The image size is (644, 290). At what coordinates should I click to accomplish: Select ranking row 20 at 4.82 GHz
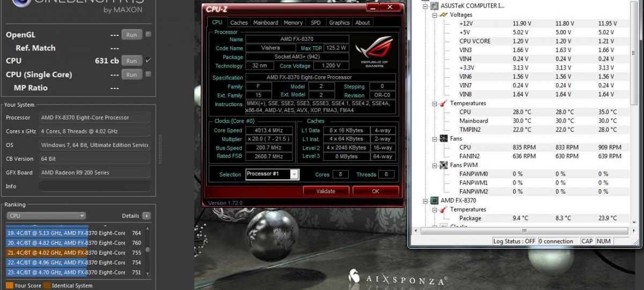click(74, 242)
